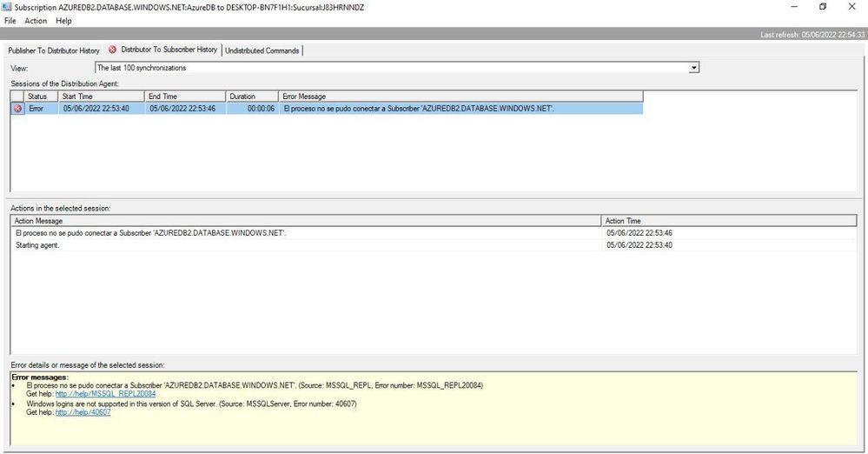
Task: Click Error Message column header in sessions
Action: (x=461, y=97)
